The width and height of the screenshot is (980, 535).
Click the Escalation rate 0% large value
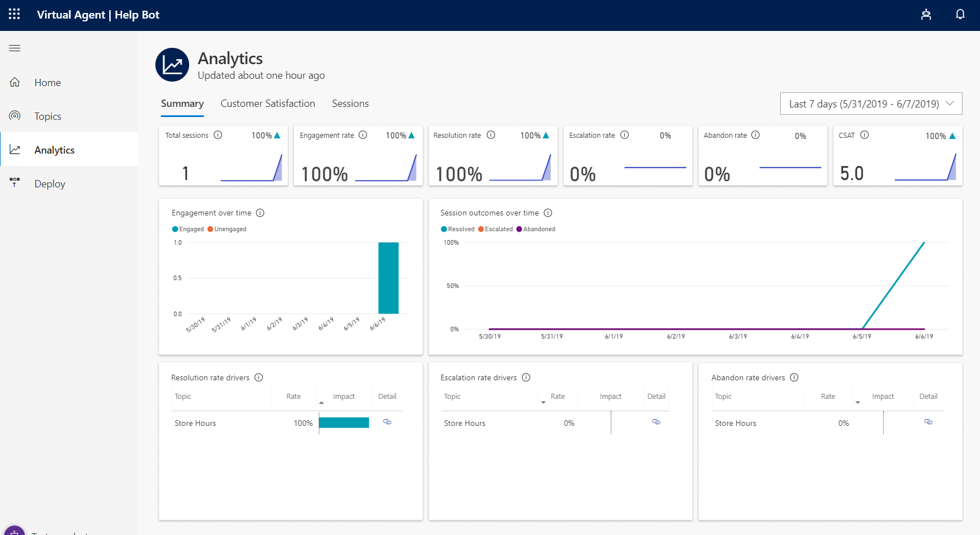(583, 174)
